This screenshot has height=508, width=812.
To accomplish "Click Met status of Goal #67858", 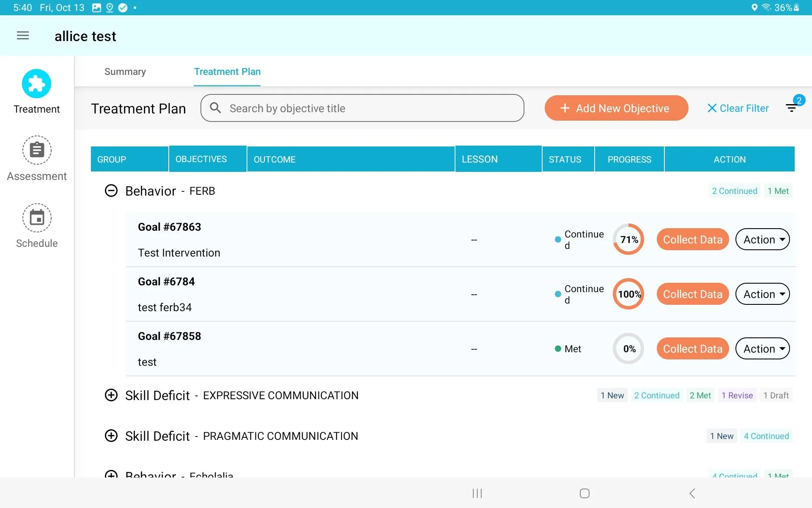I will [x=568, y=349].
